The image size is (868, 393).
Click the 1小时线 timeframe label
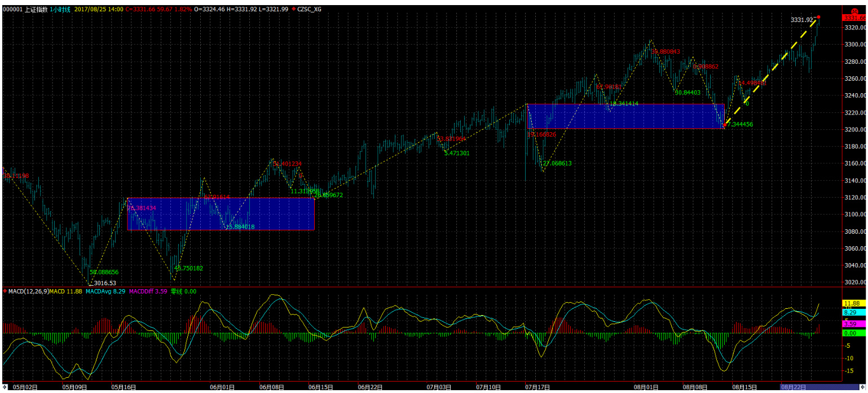click(x=60, y=9)
